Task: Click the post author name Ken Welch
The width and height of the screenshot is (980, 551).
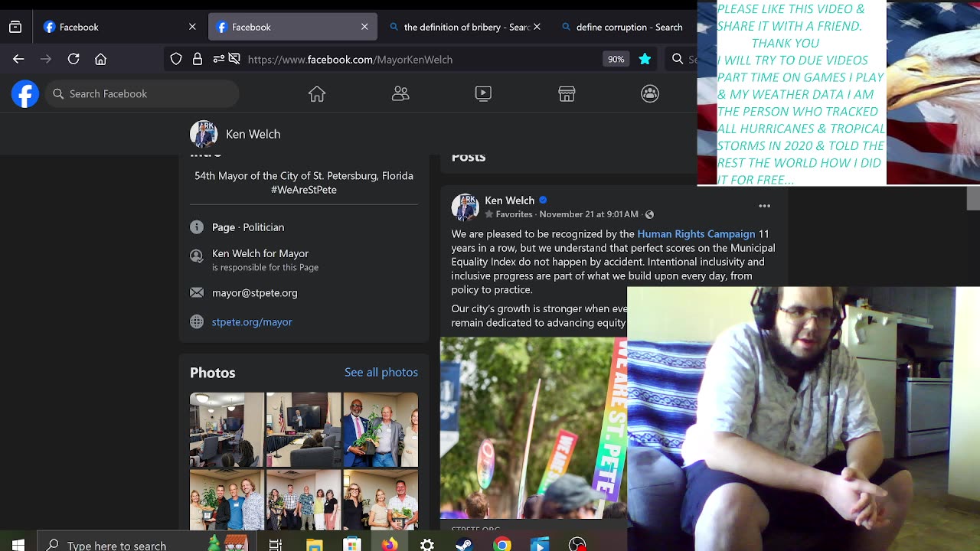Action: tap(509, 201)
